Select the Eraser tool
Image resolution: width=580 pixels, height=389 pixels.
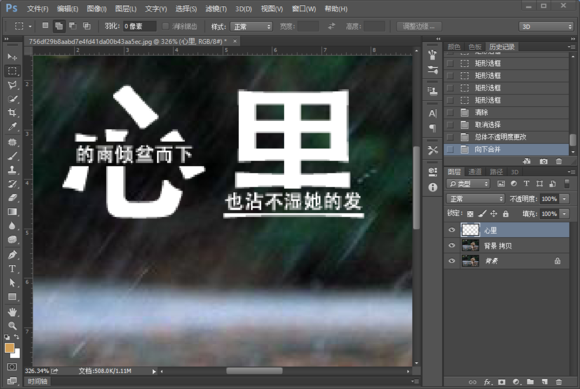point(12,198)
